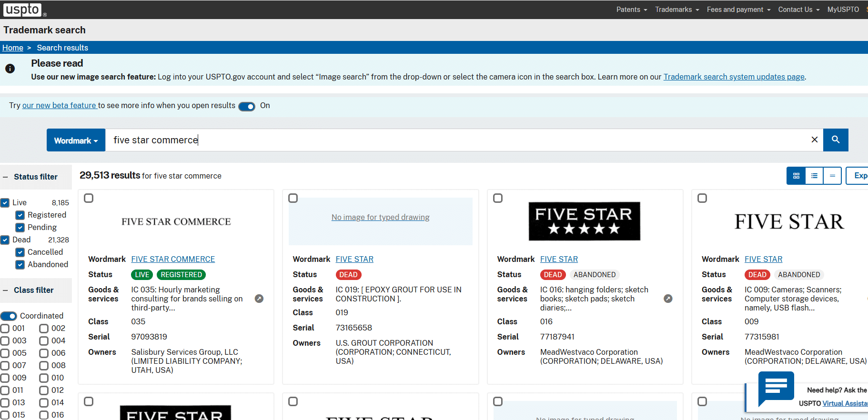Click No image for typed drawing link

tap(381, 217)
